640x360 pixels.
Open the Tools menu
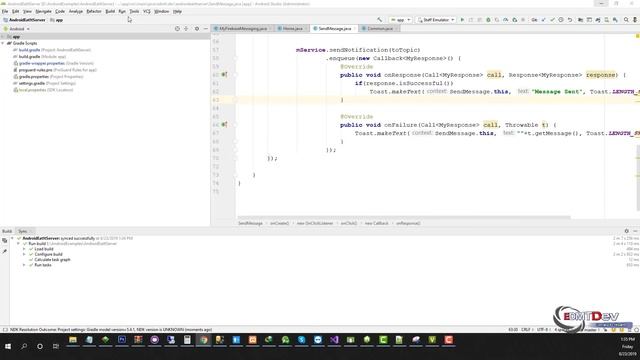pyautogui.click(x=134, y=11)
